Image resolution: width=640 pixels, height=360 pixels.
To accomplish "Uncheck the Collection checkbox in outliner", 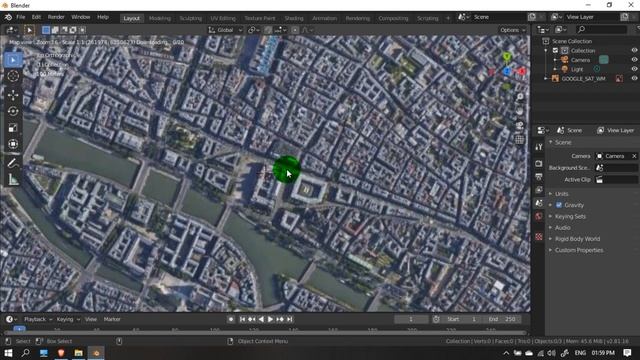I will (555, 51).
